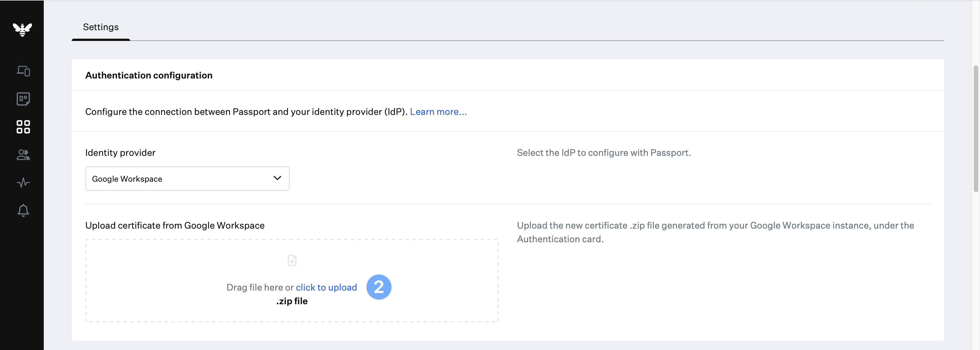Screen dimensions: 980x350
Task: Open the Devices section in sidebar
Action: [23, 71]
